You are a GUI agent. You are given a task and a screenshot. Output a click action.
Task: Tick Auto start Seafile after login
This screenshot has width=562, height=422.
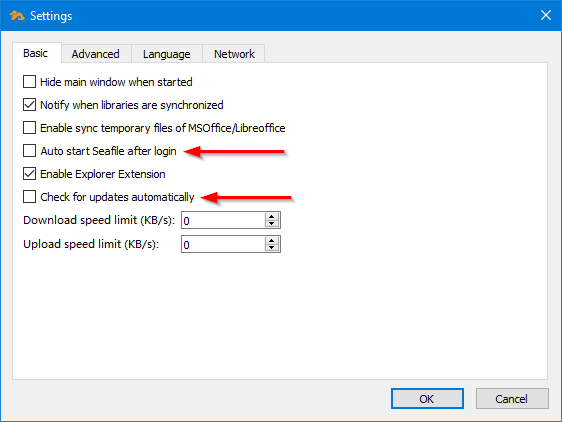(29, 151)
